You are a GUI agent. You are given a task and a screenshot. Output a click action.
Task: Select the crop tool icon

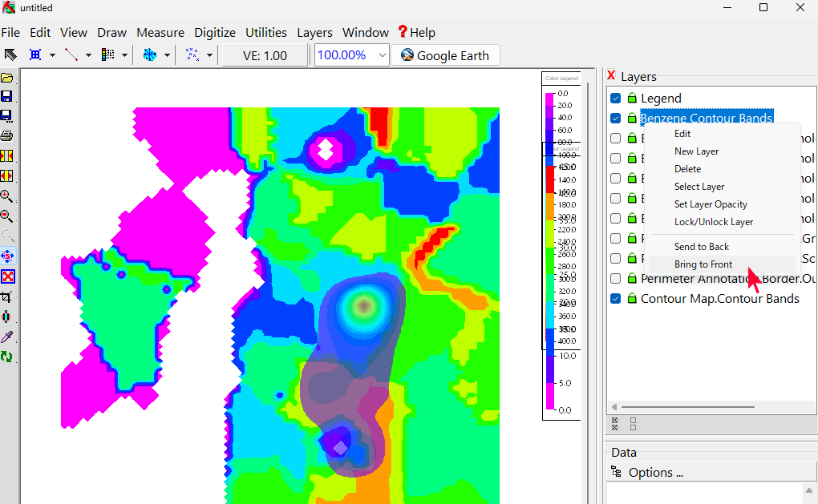[7, 296]
